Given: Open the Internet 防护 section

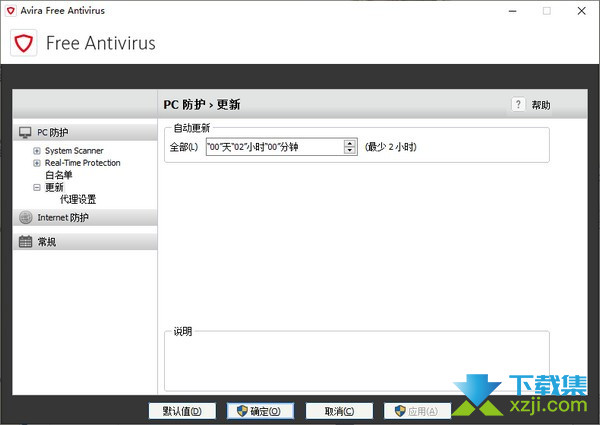Looking at the screenshot, I should (x=63, y=217).
